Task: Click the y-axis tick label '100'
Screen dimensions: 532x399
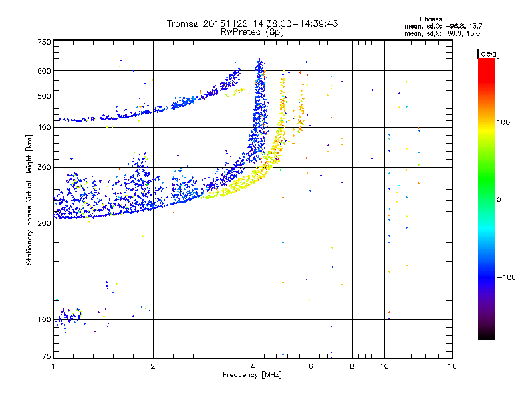Action: point(44,319)
